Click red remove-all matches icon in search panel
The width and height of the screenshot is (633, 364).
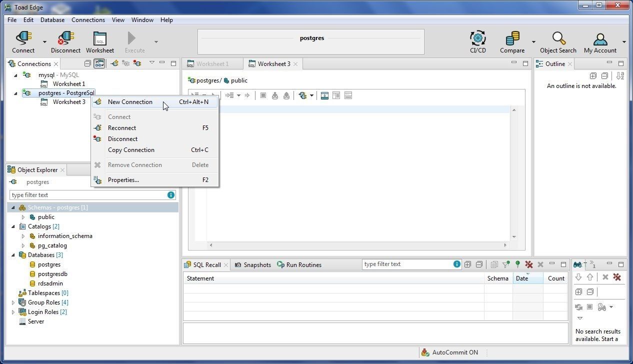[x=617, y=277]
